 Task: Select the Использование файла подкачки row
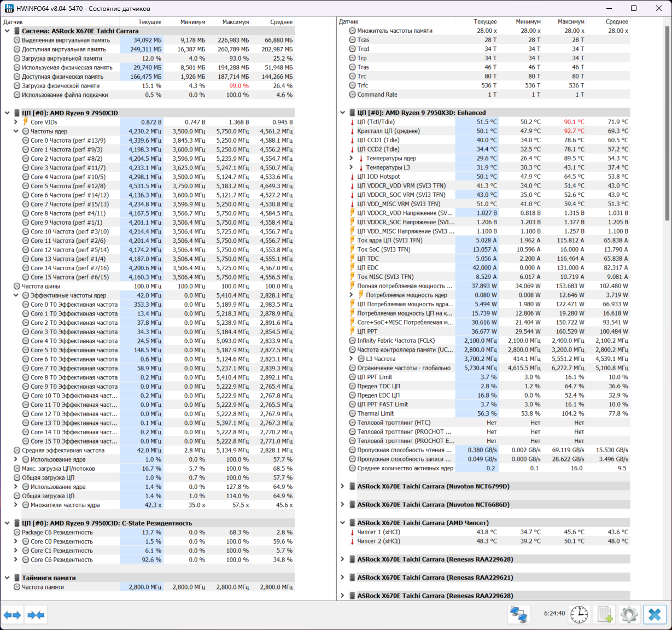(x=148, y=95)
